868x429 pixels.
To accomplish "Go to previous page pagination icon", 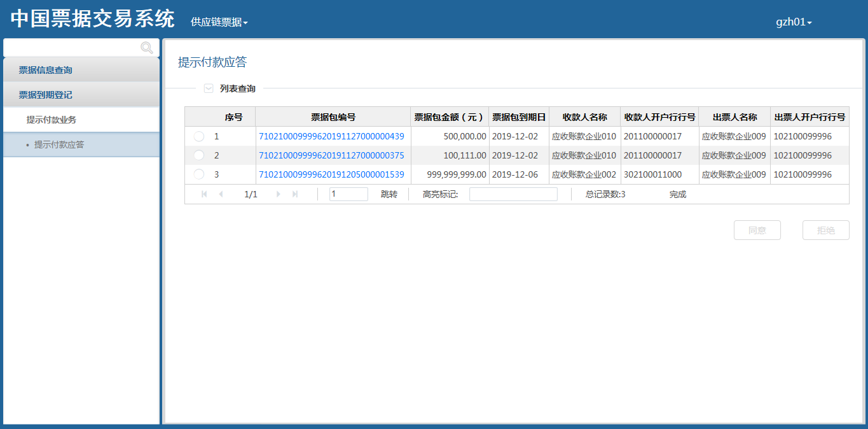I will click(x=221, y=194).
